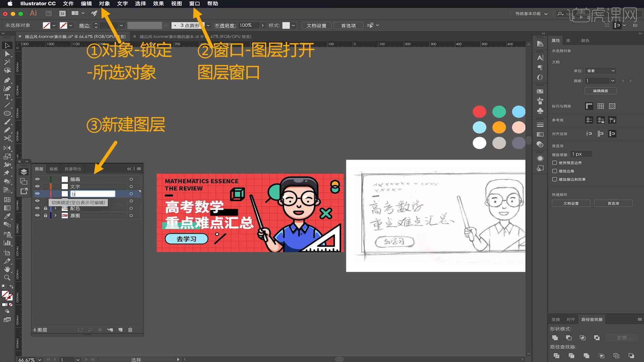Toggle visibility of 原图 layer
Viewport: 644px width, 362px height.
(x=37, y=215)
